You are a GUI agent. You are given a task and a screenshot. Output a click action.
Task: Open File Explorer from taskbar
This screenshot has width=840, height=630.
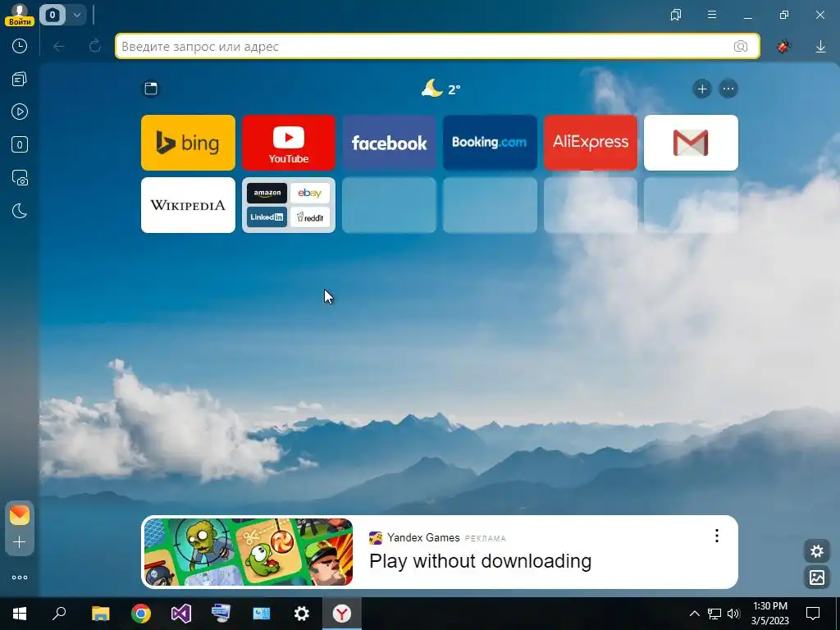[x=100, y=614]
